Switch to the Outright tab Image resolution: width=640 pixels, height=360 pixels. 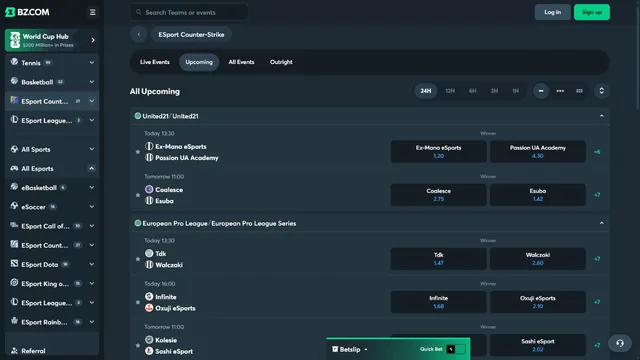281,62
